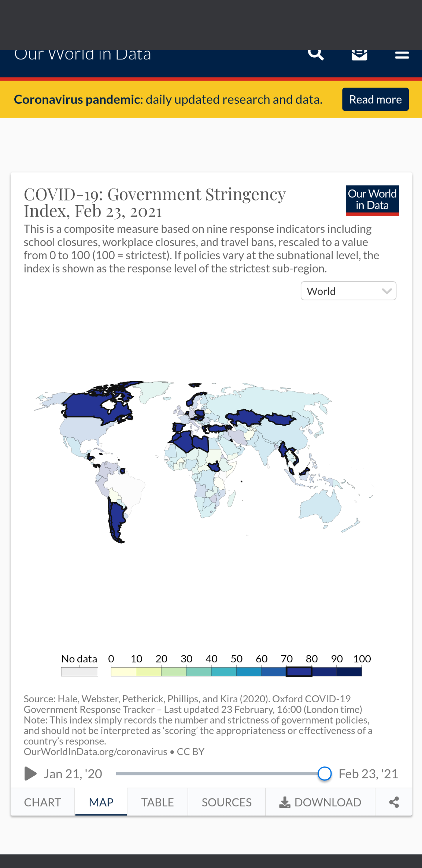Click the No data legend swatch
The height and width of the screenshot is (868, 422).
[x=79, y=672]
